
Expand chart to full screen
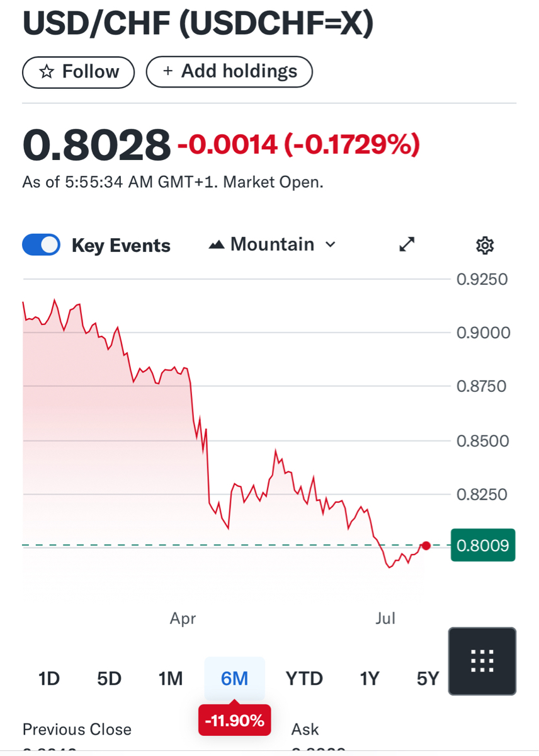point(407,244)
